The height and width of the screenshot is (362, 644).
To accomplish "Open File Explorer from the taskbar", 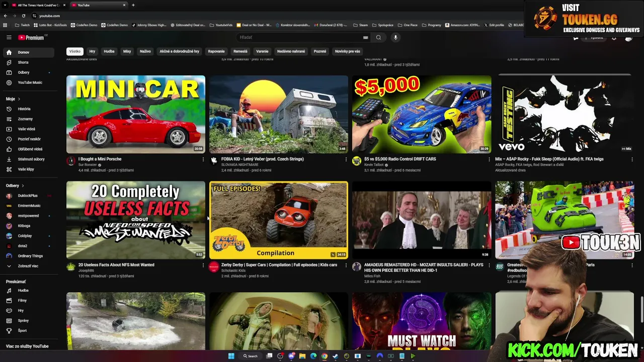I will click(x=302, y=356).
